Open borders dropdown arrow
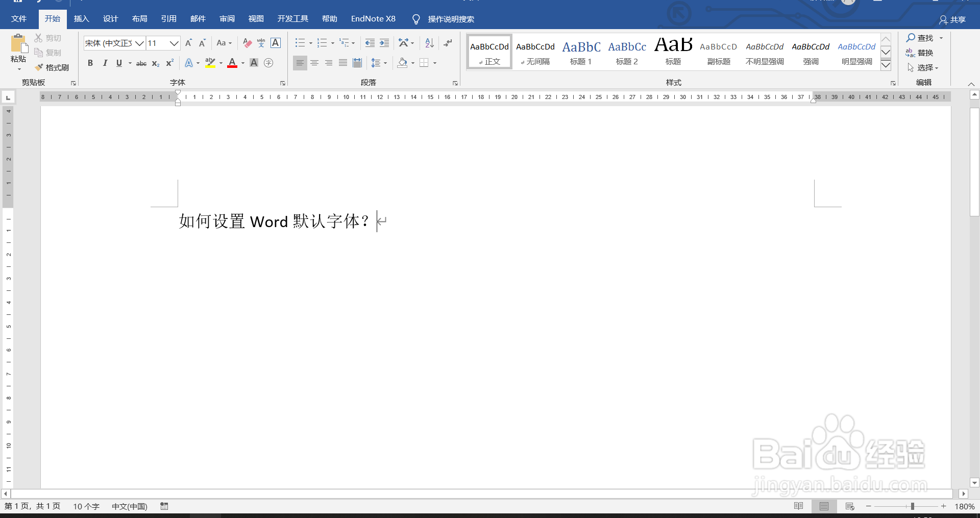 click(435, 63)
